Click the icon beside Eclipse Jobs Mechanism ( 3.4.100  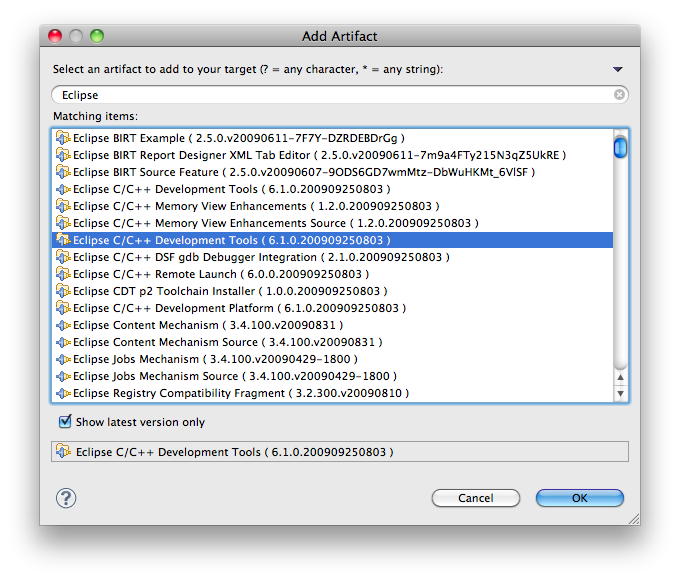click(x=63, y=359)
